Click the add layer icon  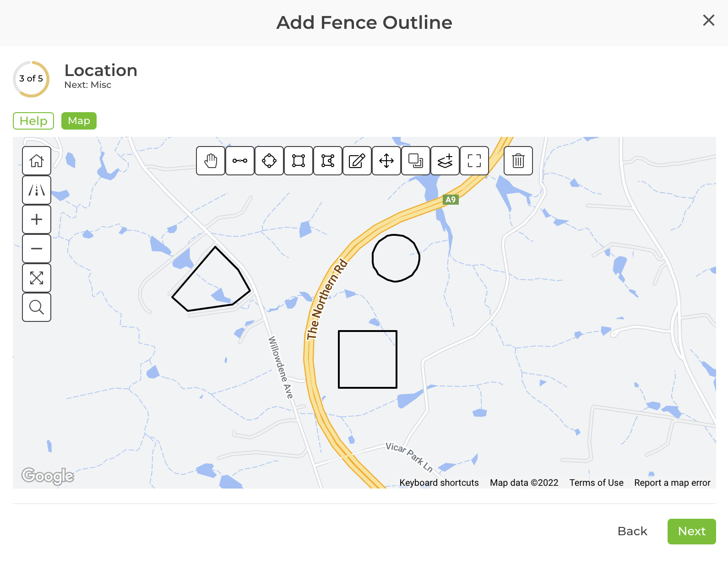[445, 161]
